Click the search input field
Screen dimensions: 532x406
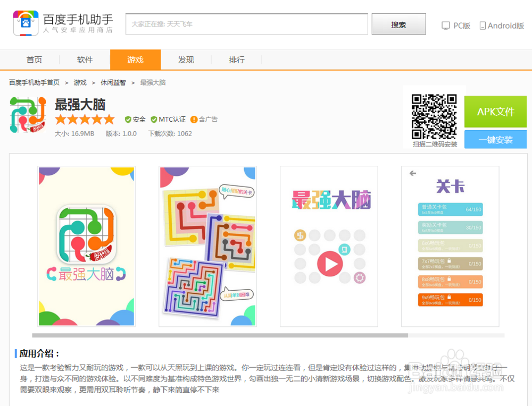coord(247,24)
